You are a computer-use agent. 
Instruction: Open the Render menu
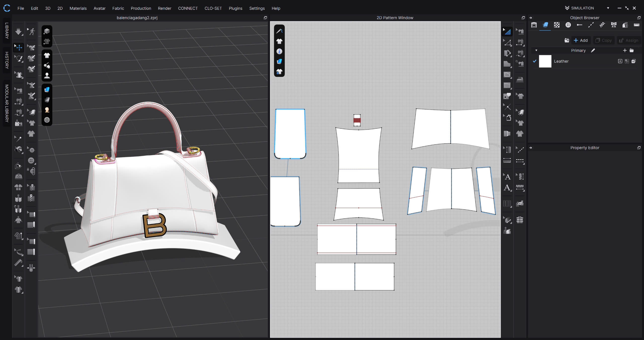[x=165, y=8]
